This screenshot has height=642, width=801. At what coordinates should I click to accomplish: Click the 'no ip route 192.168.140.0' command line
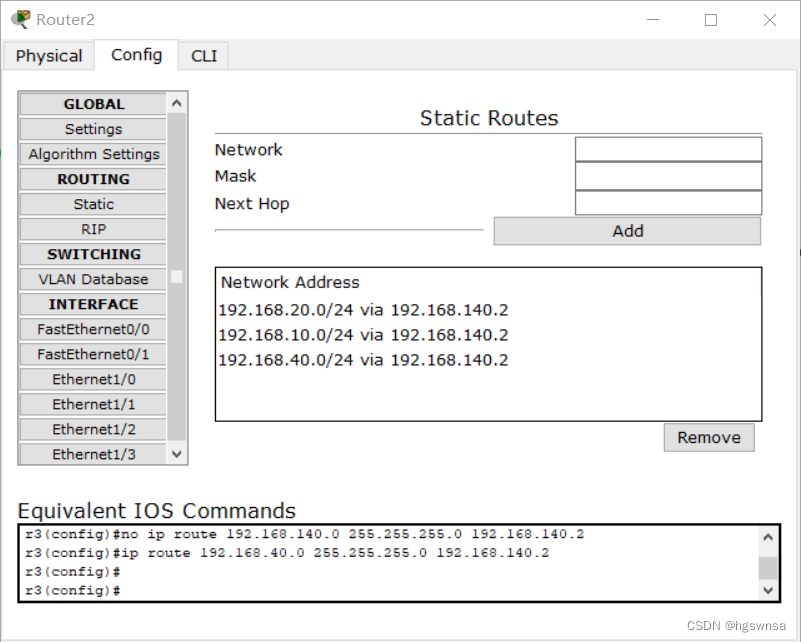[304, 534]
